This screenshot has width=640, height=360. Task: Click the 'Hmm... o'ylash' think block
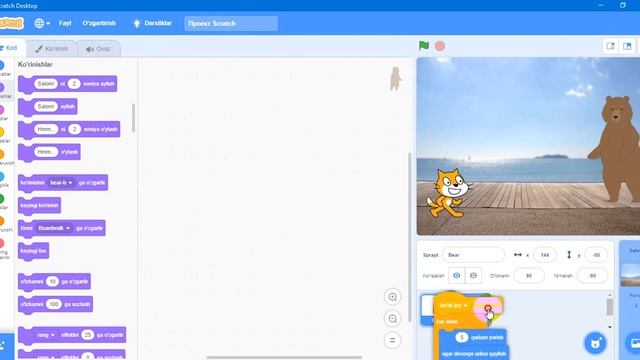pos(49,152)
